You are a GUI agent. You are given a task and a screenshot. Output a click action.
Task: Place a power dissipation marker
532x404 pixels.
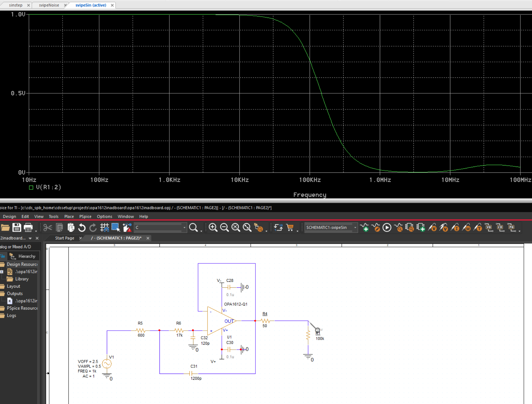click(466, 227)
